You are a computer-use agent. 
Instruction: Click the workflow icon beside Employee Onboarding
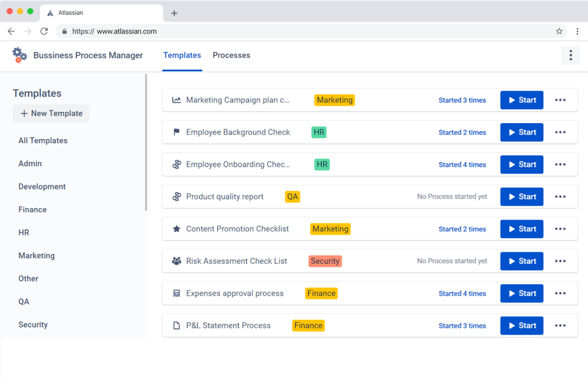click(176, 164)
